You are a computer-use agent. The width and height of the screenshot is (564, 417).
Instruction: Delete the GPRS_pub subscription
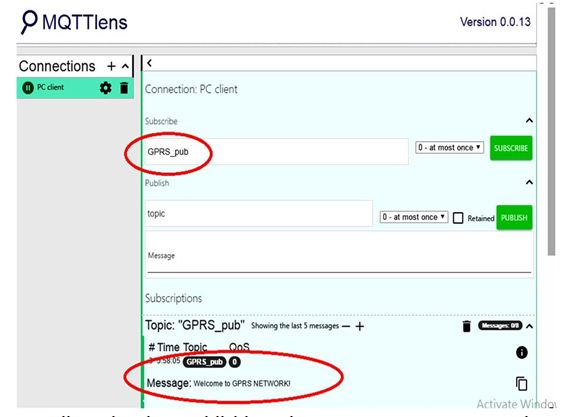pos(467,326)
